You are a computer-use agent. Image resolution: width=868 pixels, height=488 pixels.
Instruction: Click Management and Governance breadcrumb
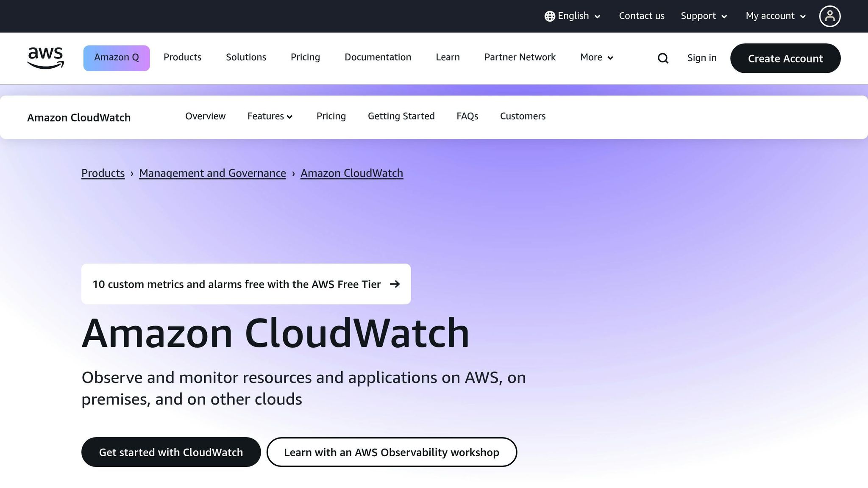(x=212, y=173)
